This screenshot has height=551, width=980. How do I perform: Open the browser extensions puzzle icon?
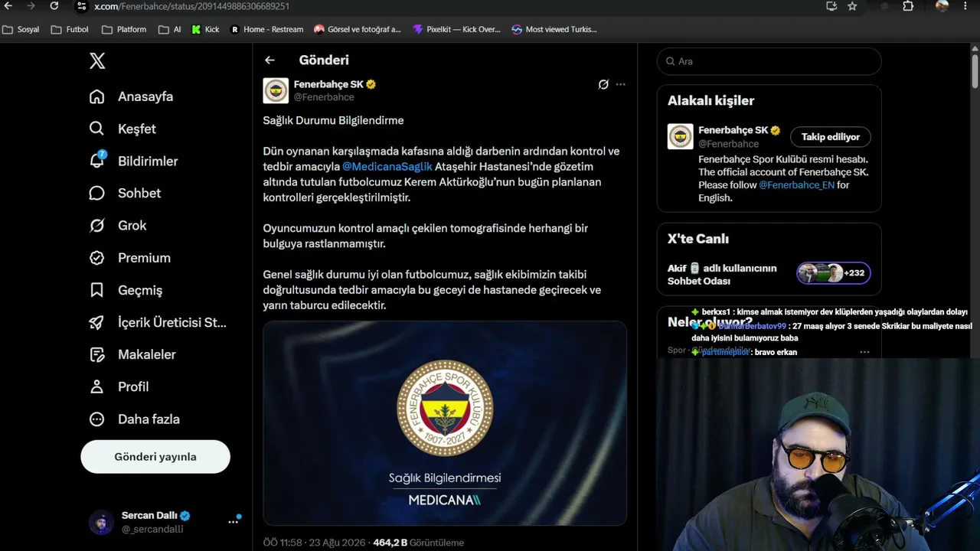[908, 6]
